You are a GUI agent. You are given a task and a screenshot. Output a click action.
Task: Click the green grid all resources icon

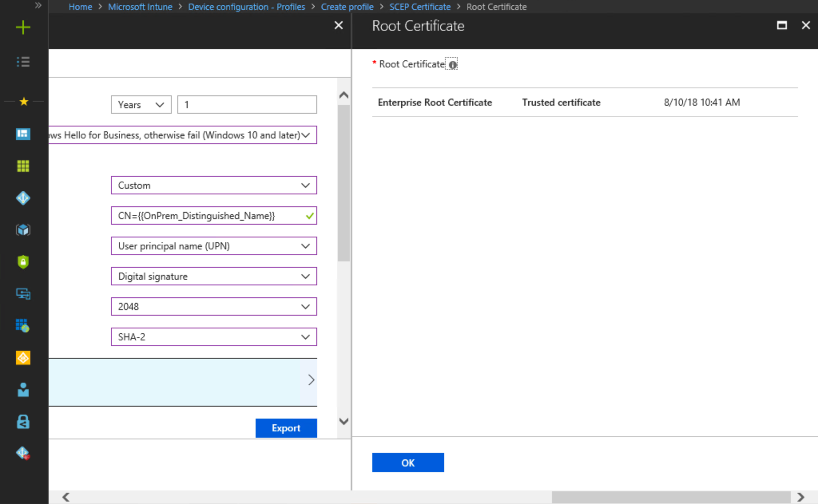coord(23,166)
